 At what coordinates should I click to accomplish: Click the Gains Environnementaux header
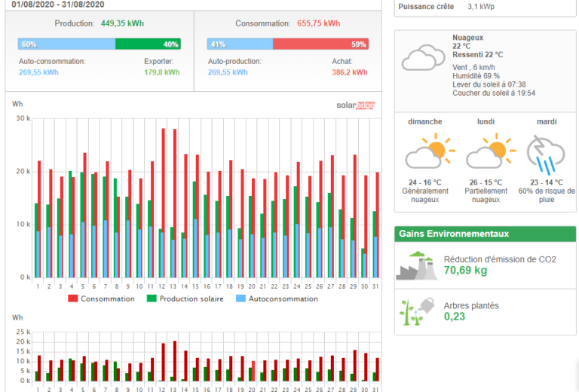pyautogui.click(x=485, y=234)
